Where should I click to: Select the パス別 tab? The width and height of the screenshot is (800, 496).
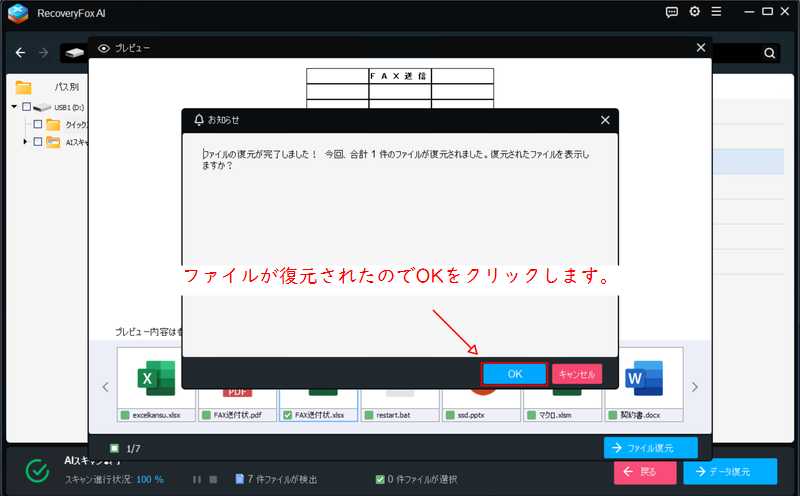click(x=66, y=87)
